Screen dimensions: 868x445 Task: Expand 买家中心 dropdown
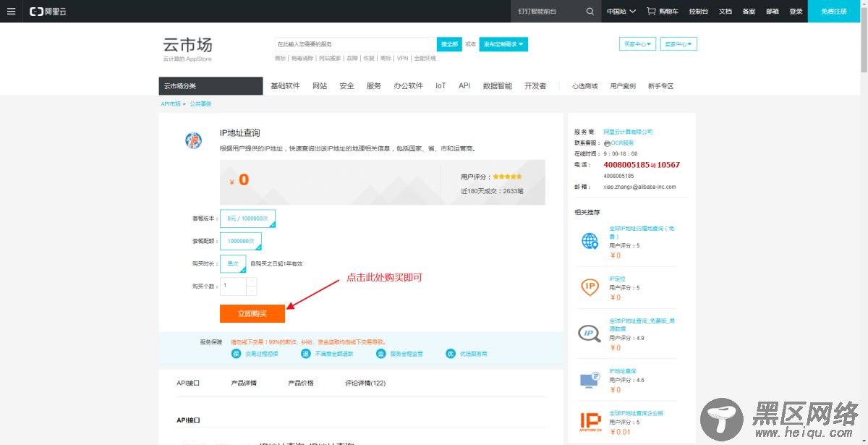(x=637, y=44)
